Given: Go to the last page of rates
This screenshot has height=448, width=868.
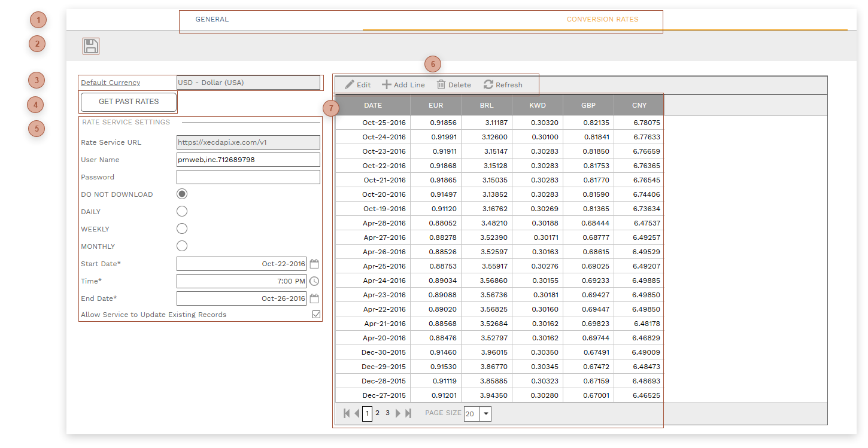Looking at the screenshot, I should [x=408, y=413].
